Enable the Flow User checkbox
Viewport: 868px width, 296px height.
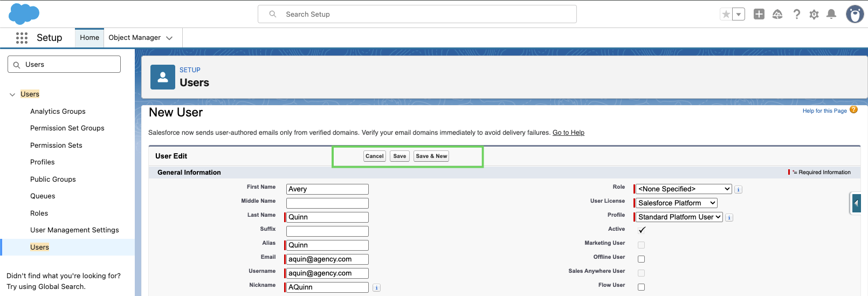[641, 287]
